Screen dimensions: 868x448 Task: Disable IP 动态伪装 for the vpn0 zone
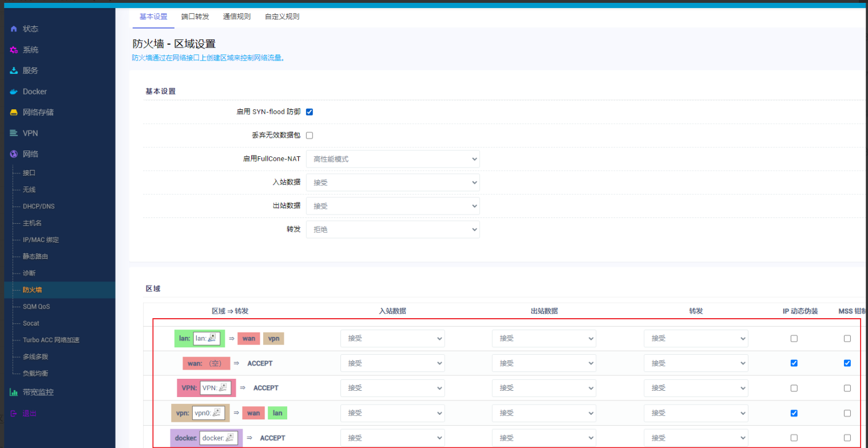click(794, 413)
